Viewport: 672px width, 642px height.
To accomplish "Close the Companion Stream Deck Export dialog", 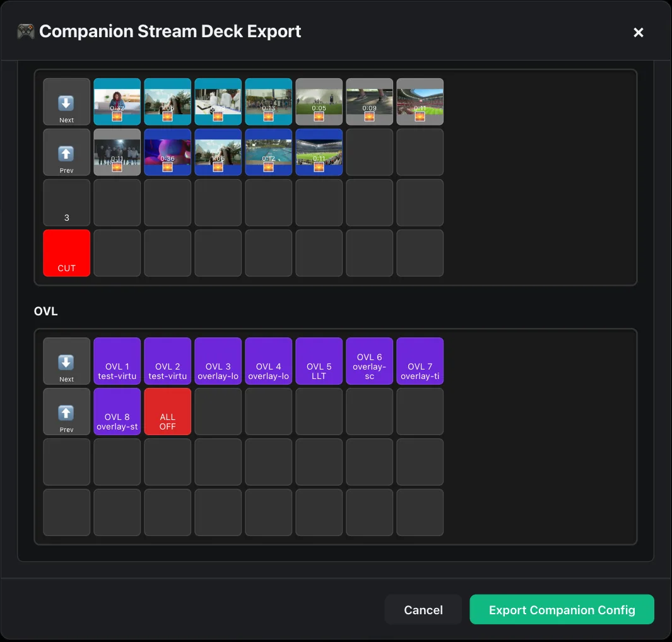I will (x=638, y=33).
